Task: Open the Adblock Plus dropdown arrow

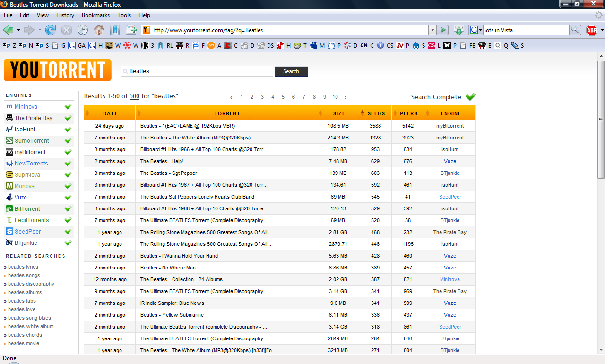Action: coord(602,30)
